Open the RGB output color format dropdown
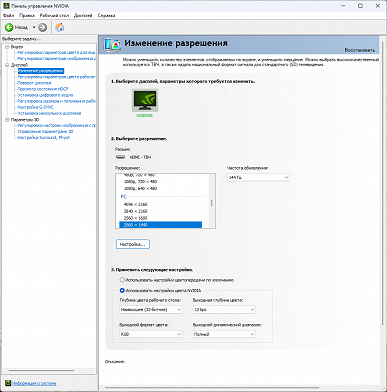Screen dimensions: 387x392 pyautogui.click(x=151, y=334)
